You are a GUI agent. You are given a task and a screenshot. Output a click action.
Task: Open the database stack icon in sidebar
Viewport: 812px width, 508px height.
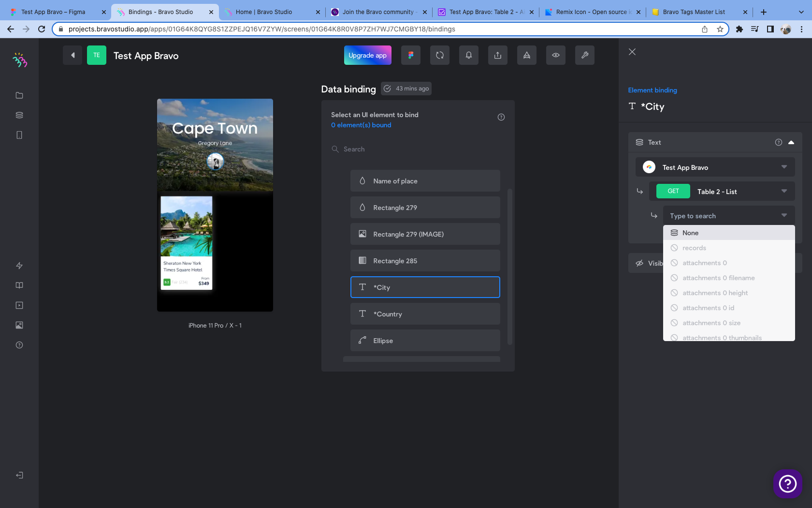[x=19, y=115]
